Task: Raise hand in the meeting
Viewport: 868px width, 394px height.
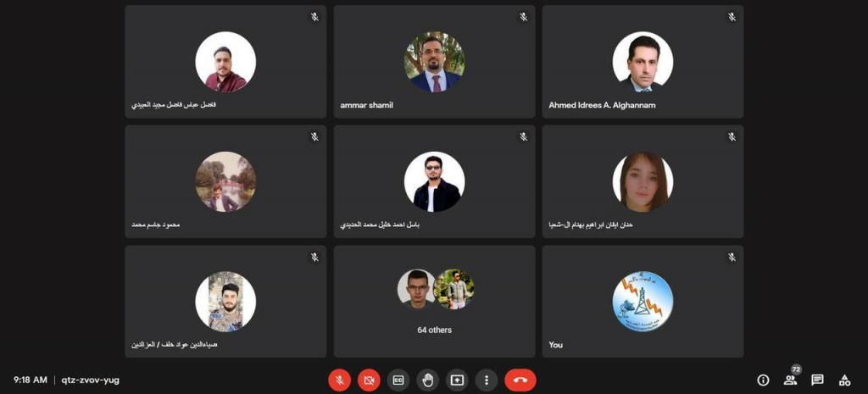Action: pyautogui.click(x=427, y=380)
